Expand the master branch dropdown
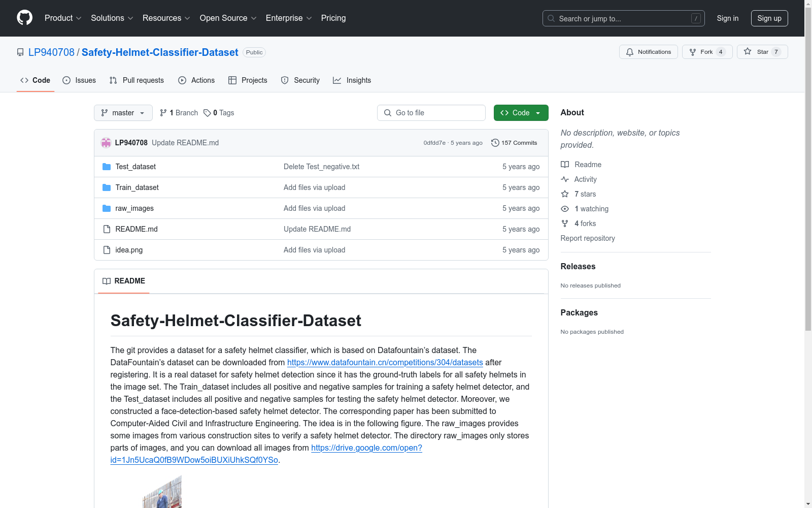812x508 pixels. tap(123, 113)
